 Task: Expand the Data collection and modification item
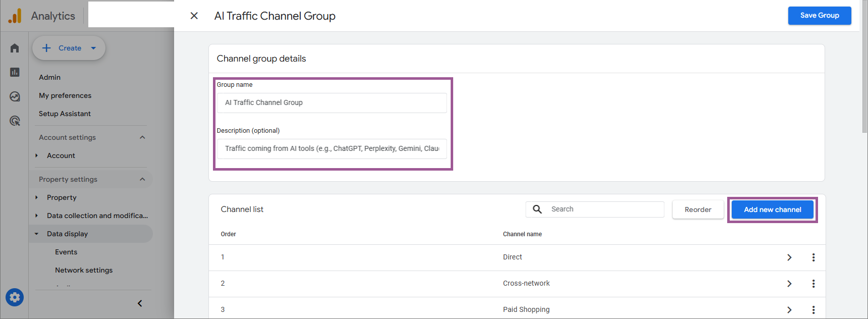(x=97, y=216)
